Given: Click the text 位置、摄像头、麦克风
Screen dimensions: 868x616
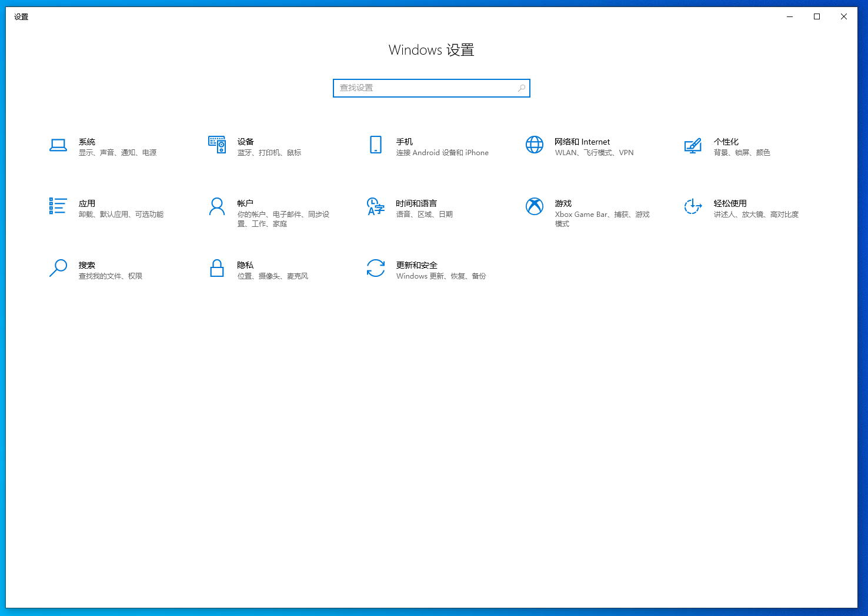Looking at the screenshot, I should click(x=273, y=276).
